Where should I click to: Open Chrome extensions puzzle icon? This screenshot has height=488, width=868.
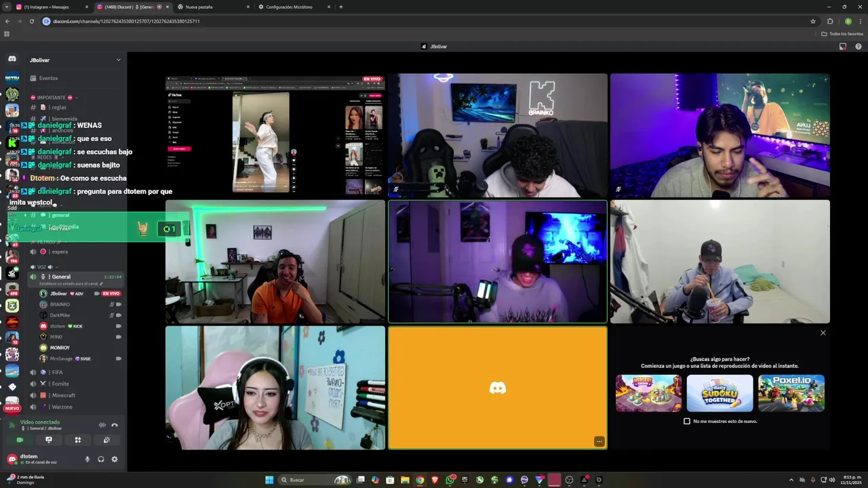pyautogui.click(x=830, y=21)
